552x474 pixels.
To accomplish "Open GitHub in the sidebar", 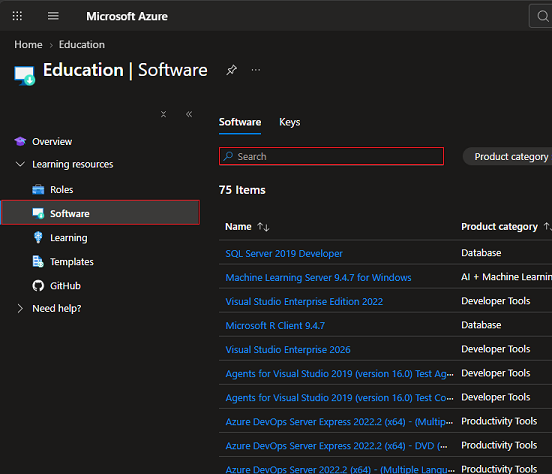I will pos(65,286).
